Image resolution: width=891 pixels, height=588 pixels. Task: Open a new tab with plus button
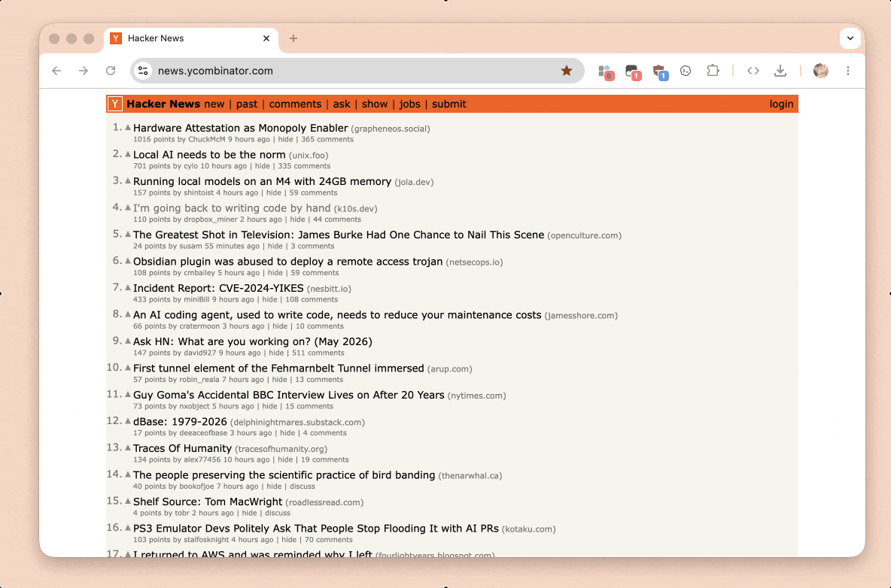point(293,38)
